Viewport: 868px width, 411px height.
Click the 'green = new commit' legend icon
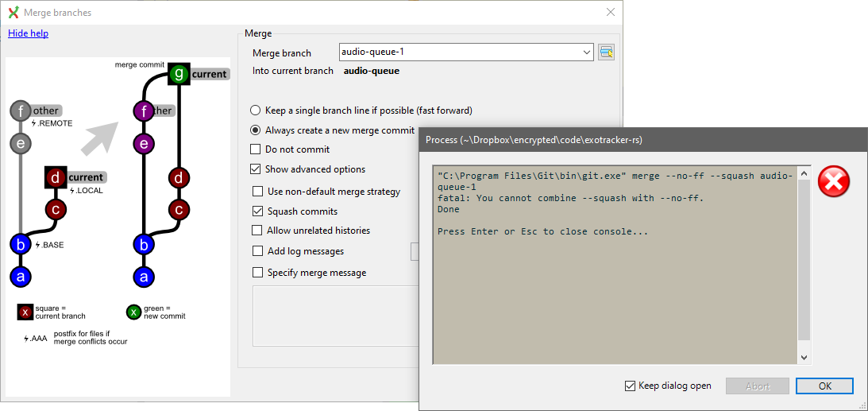[x=133, y=312]
